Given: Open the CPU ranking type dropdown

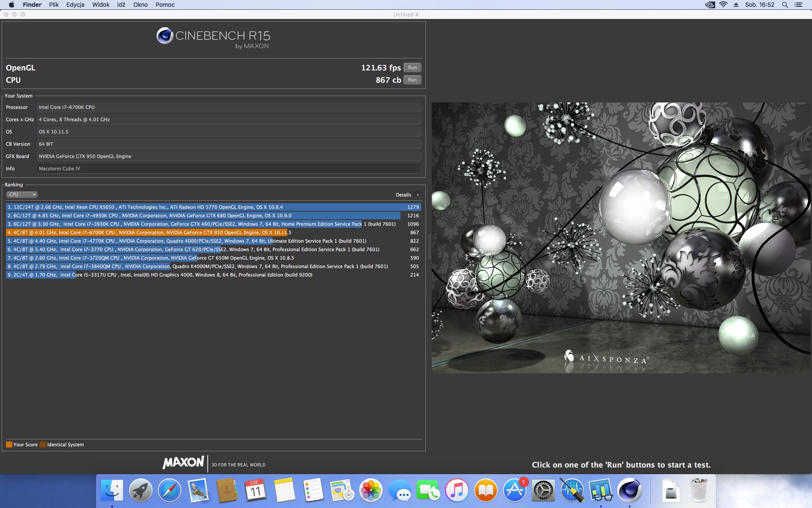Looking at the screenshot, I should pos(22,195).
